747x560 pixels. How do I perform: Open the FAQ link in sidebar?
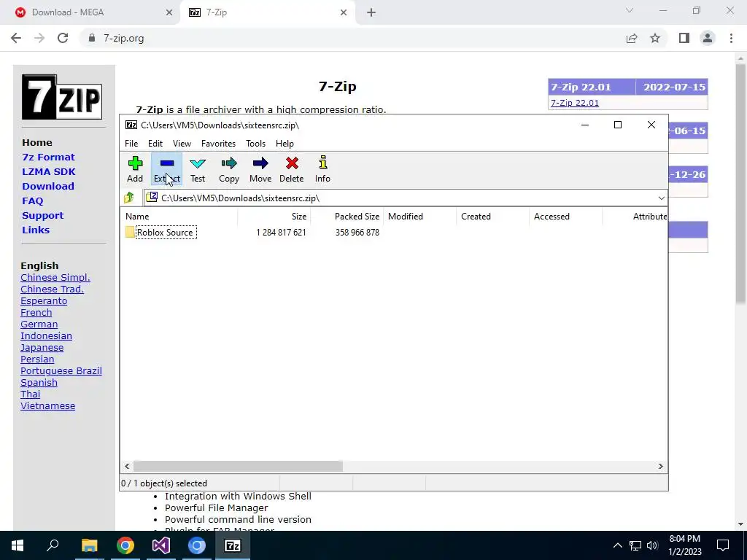click(32, 201)
